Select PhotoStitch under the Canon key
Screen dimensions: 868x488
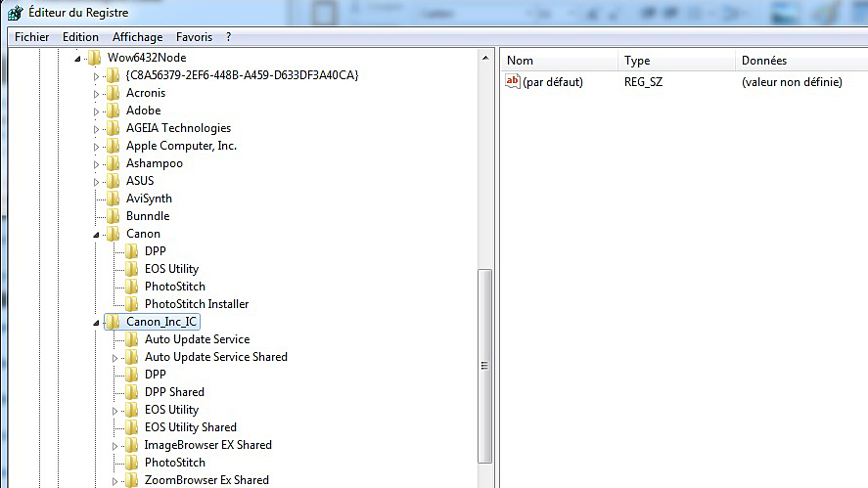175,287
